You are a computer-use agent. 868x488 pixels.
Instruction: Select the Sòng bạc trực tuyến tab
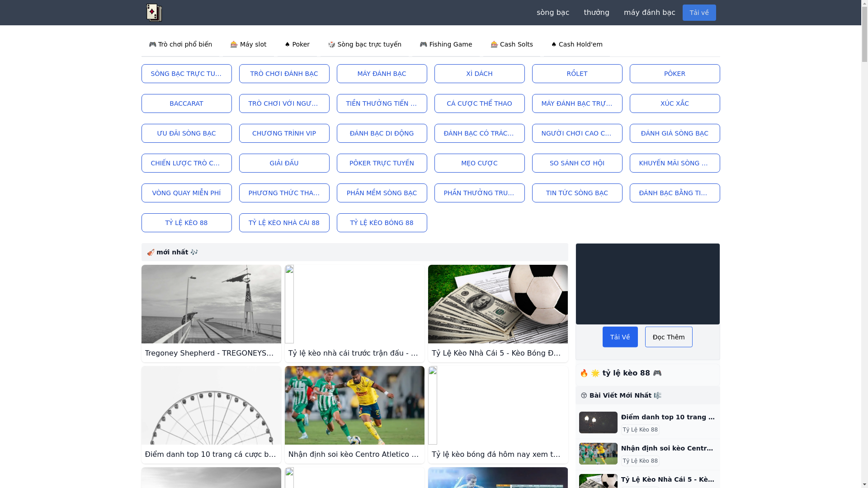pos(364,44)
